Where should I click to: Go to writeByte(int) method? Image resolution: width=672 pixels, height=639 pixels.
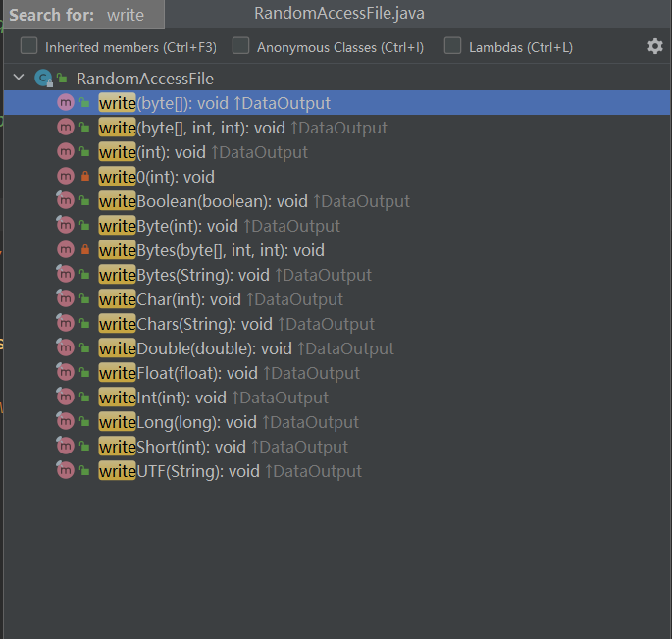[x=336, y=226]
